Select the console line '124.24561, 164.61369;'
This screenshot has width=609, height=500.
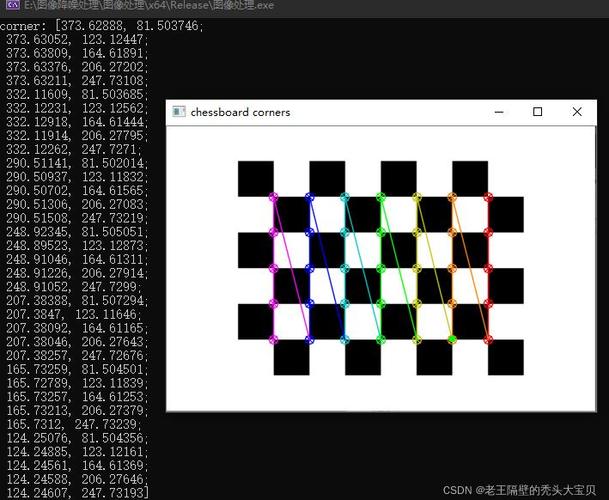[77, 465]
